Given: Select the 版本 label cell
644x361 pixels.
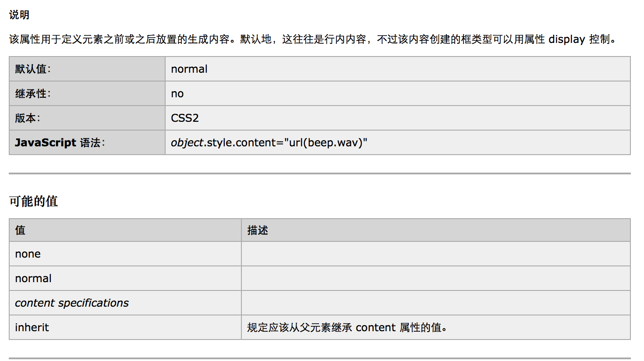Looking at the screenshot, I should pos(87,118).
